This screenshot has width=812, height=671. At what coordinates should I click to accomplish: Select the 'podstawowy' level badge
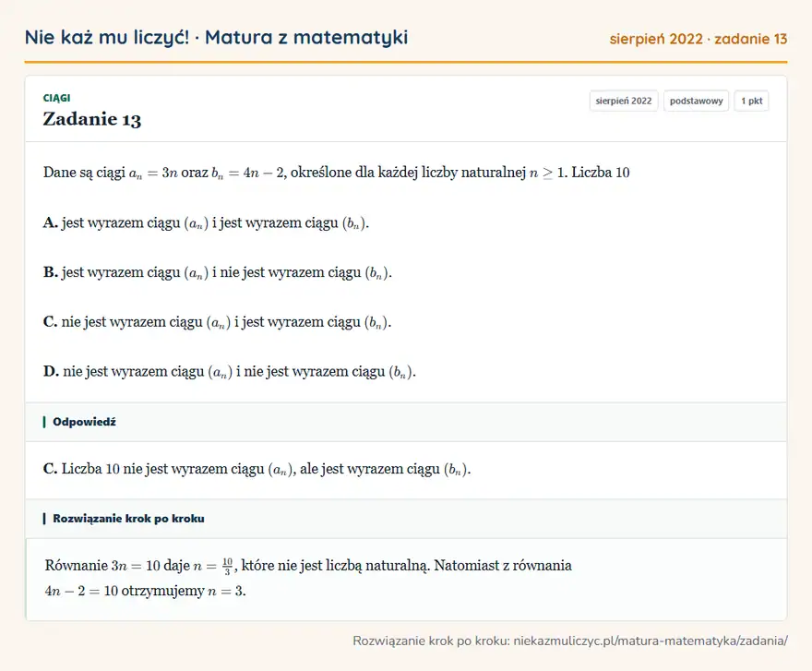point(696,101)
